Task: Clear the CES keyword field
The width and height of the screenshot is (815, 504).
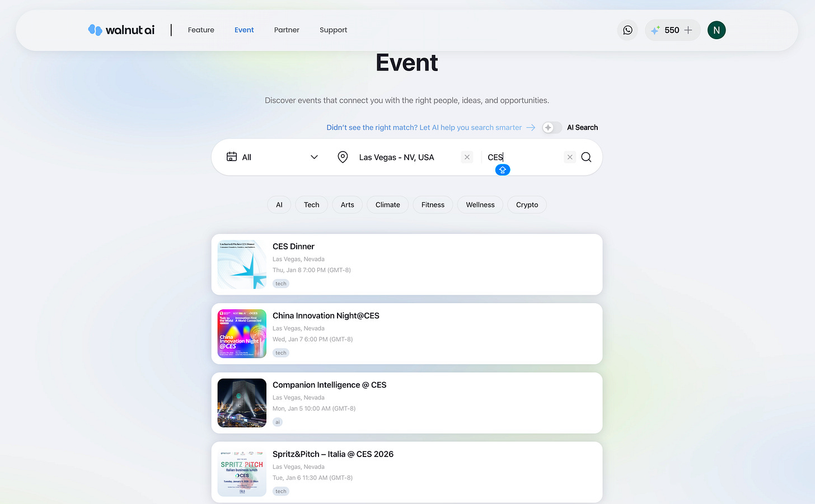Action: (x=570, y=157)
